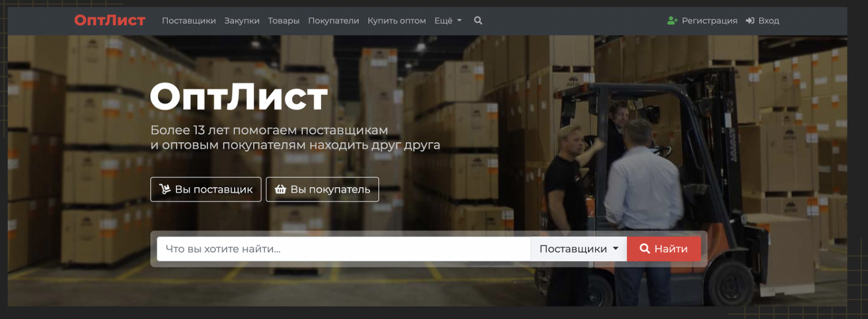This screenshot has width=868, height=319.
Task: Open the Поставщики search category dropdown
Action: point(579,249)
